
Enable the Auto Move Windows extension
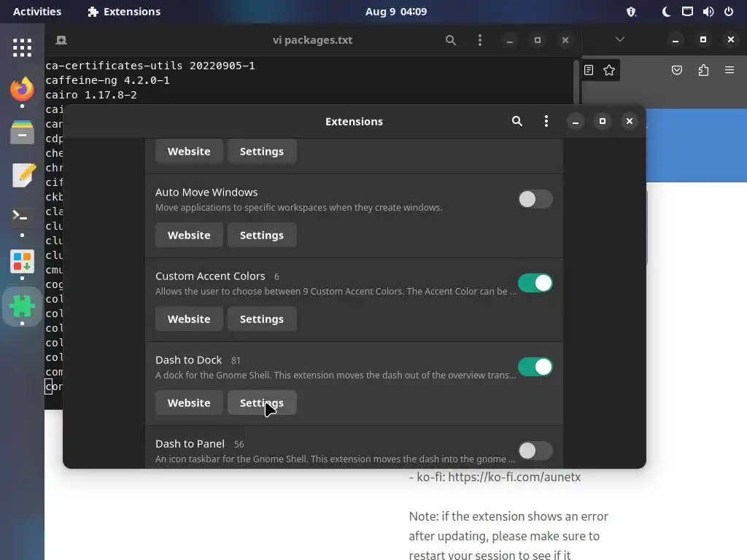[535, 199]
